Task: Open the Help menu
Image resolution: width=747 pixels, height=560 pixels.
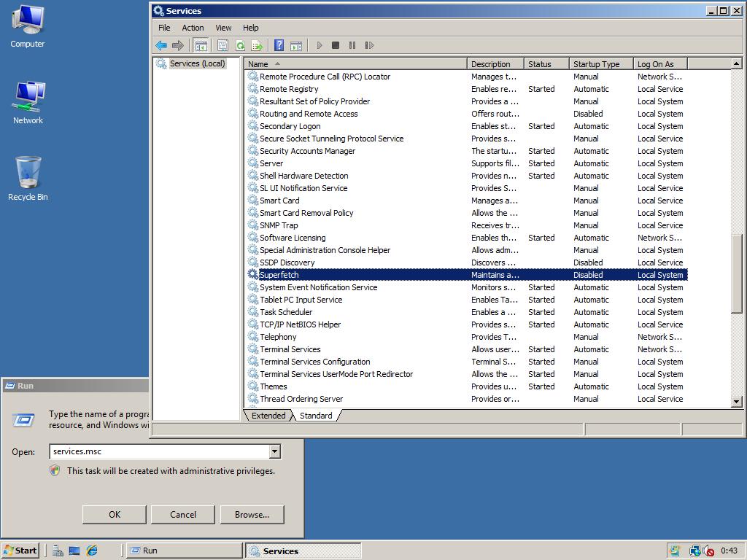Action: click(251, 28)
